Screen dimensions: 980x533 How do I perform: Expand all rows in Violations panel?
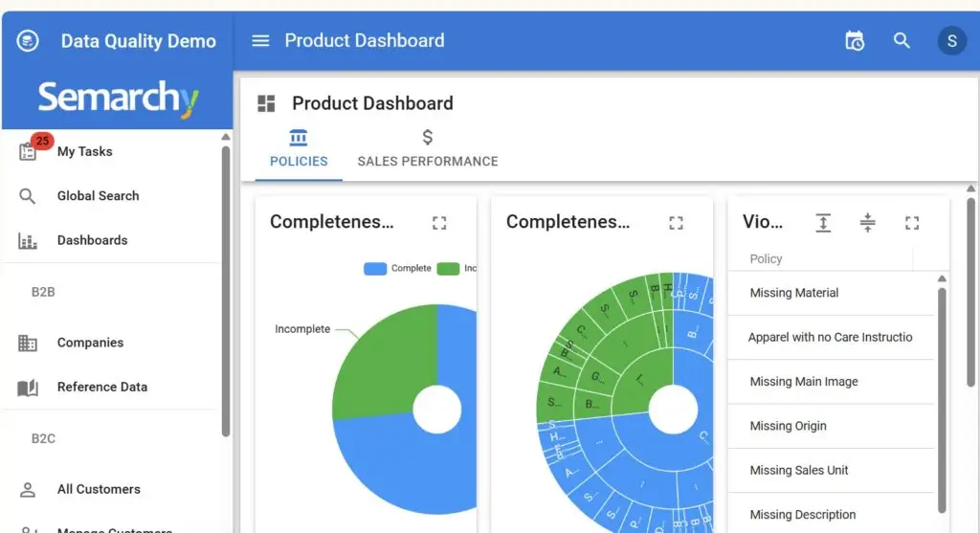pyautogui.click(x=823, y=223)
